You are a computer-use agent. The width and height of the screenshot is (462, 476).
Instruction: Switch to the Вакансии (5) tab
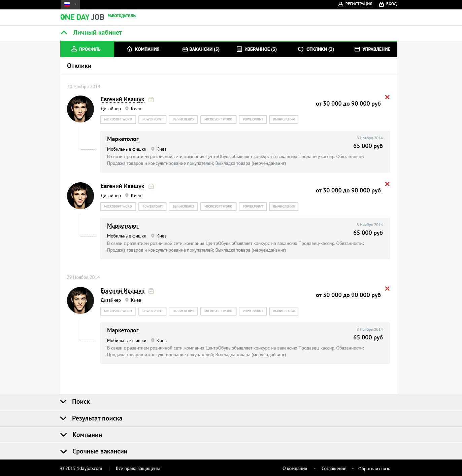(x=201, y=49)
